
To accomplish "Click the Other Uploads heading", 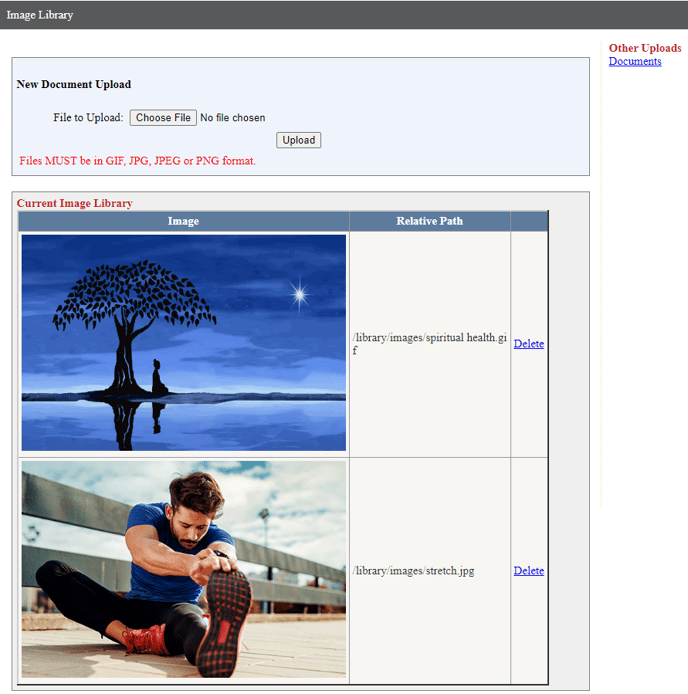I will [645, 48].
